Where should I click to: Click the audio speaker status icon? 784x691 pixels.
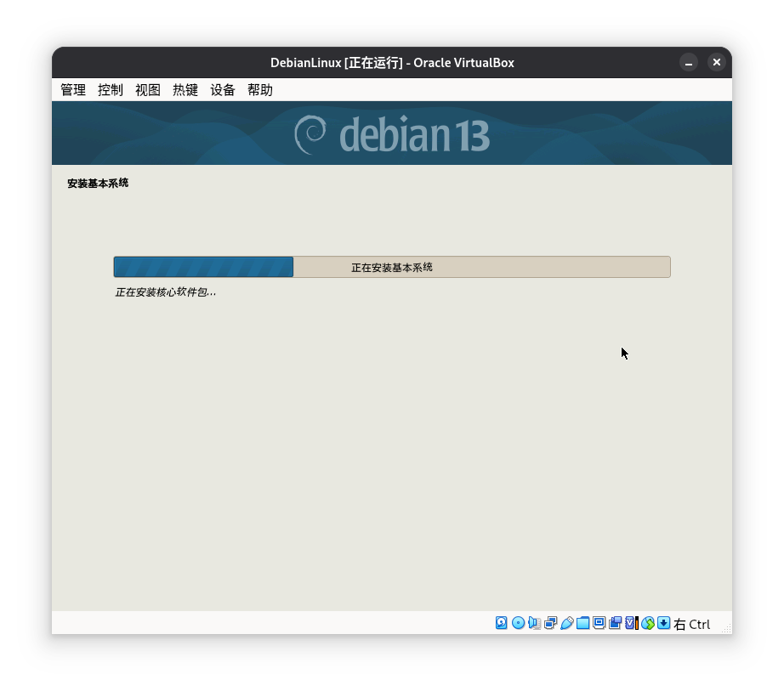(534, 622)
